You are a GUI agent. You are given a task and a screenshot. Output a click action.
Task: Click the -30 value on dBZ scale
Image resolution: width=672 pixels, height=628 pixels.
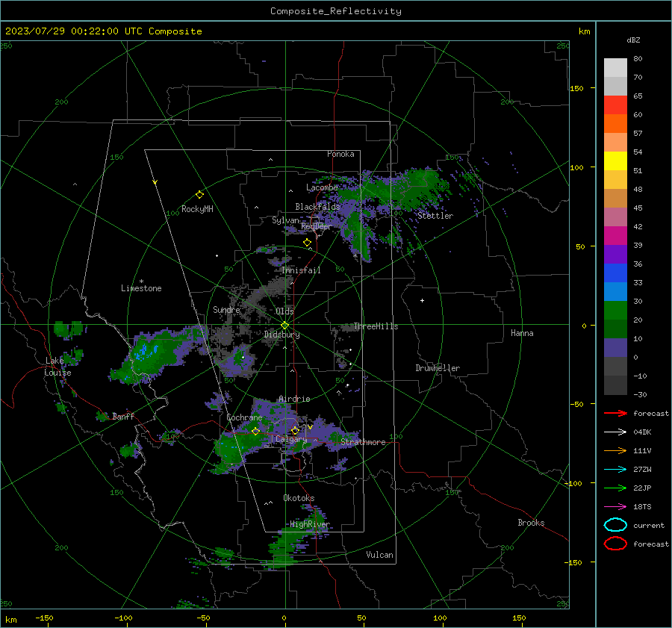point(640,394)
